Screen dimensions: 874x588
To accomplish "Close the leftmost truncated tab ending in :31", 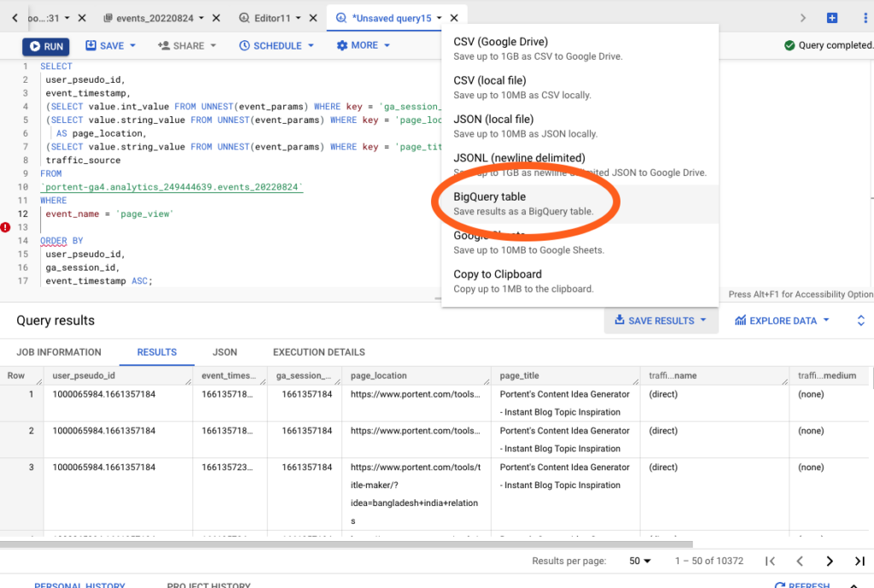I will pyautogui.click(x=82, y=18).
